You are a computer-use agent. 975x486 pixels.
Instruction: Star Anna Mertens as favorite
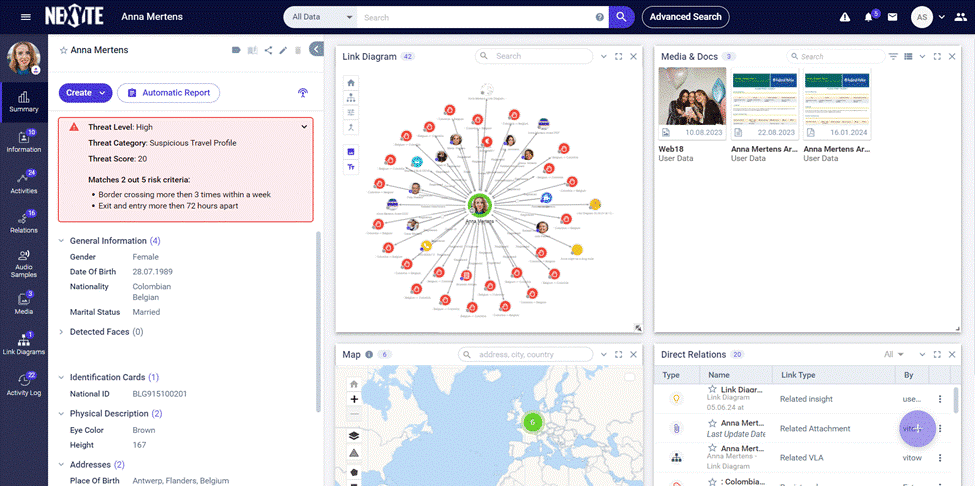click(63, 50)
